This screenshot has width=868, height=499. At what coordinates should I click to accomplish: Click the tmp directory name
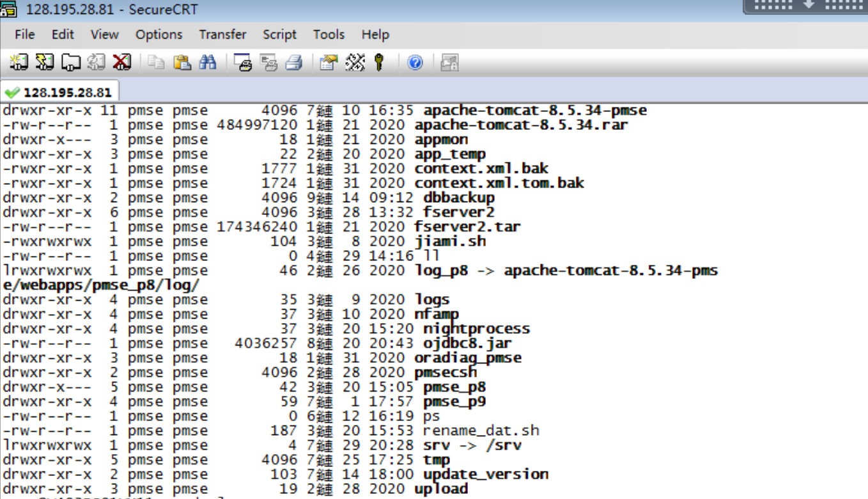point(437,460)
